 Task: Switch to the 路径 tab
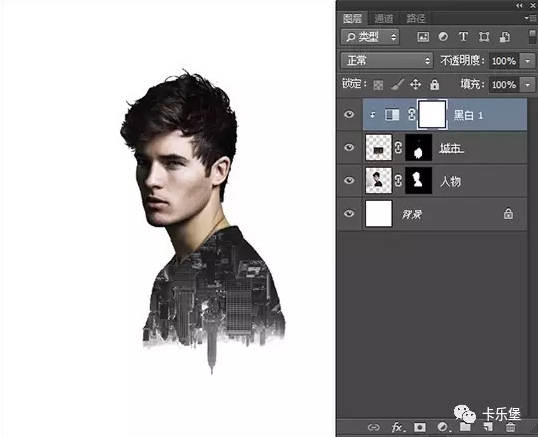pyautogui.click(x=416, y=18)
